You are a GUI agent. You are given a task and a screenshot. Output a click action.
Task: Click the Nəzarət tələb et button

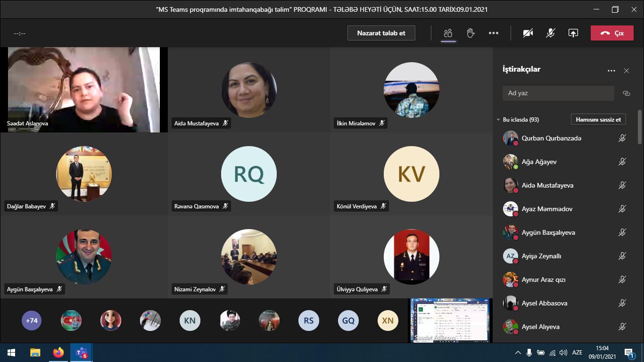pyautogui.click(x=381, y=33)
